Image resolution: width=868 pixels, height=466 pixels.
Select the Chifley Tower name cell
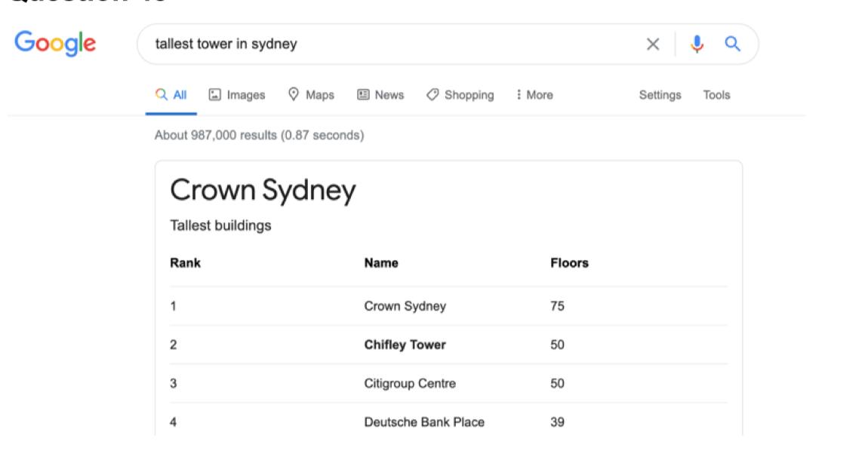tap(405, 345)
